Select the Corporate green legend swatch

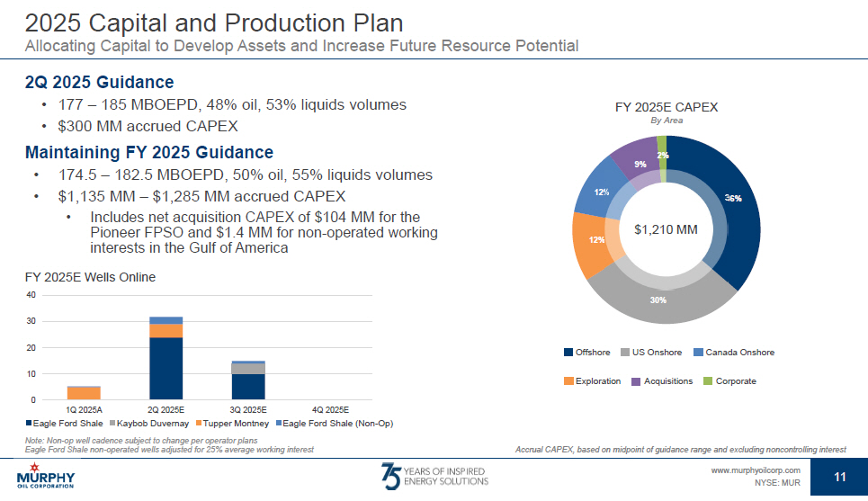click(708, 381)
